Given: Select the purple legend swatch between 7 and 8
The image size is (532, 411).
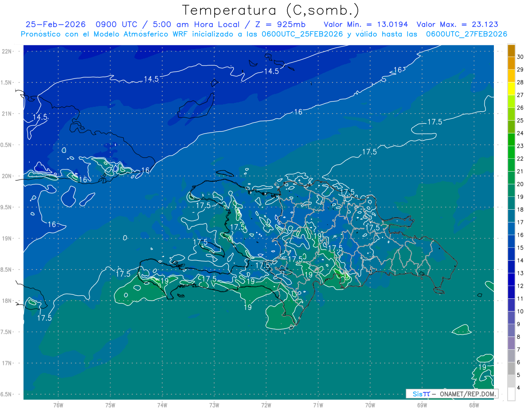Looking at the screenshot, I should click(x=511, y=343).
